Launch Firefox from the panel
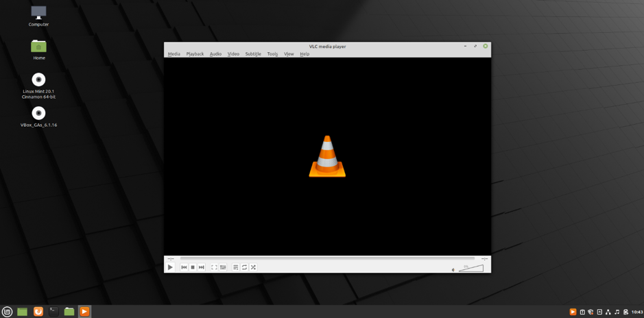This screenshot has width=644, height=318. point(38,312)
